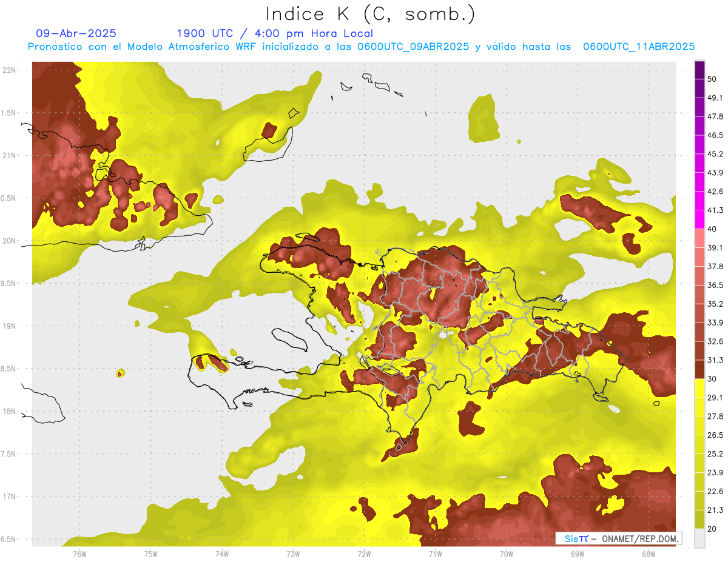
Task: Click the "75W" longitude label
Action: point(151,554)
